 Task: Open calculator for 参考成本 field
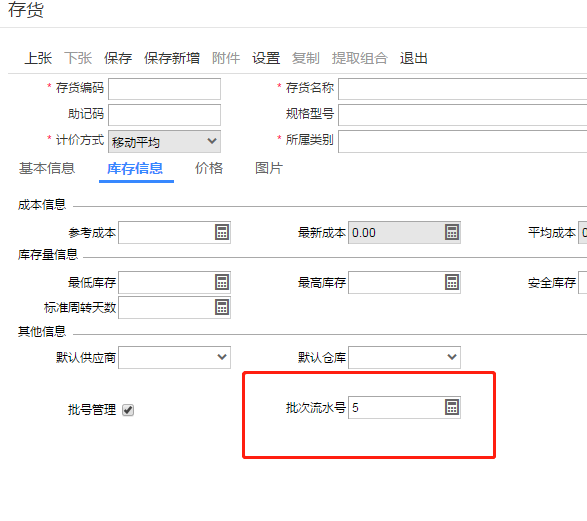(x=222, y=232)
